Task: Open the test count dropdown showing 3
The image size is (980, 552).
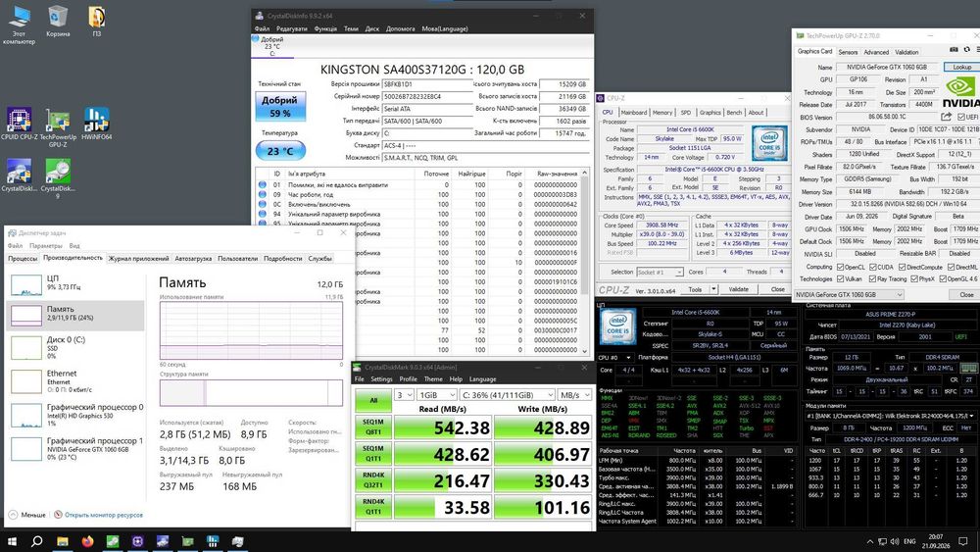Action: (x=405, y=395)
